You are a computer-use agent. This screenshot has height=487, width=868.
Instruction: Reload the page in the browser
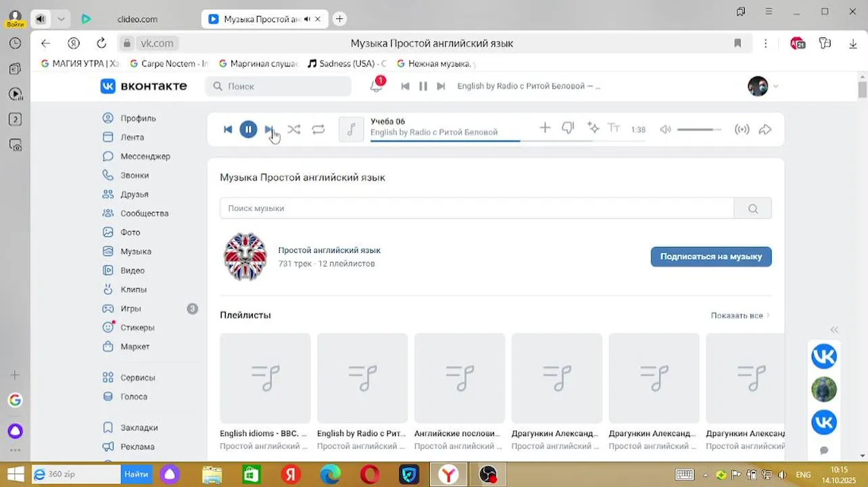101,43
